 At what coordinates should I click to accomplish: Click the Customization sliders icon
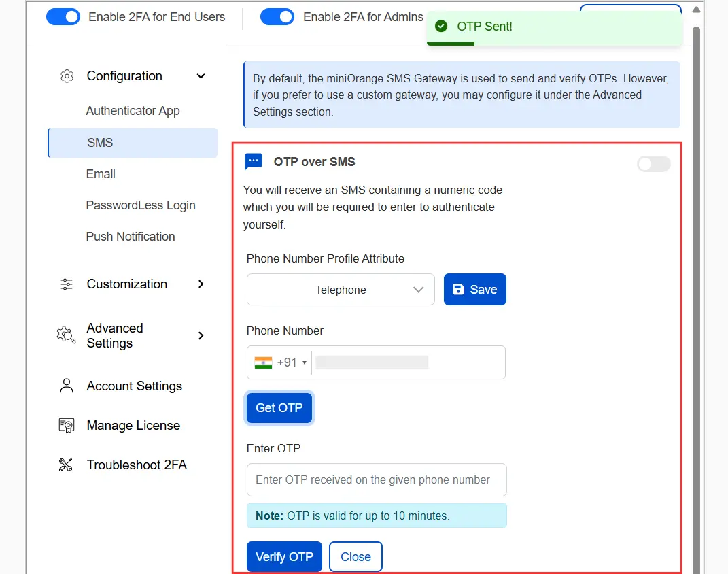(67, 284)
